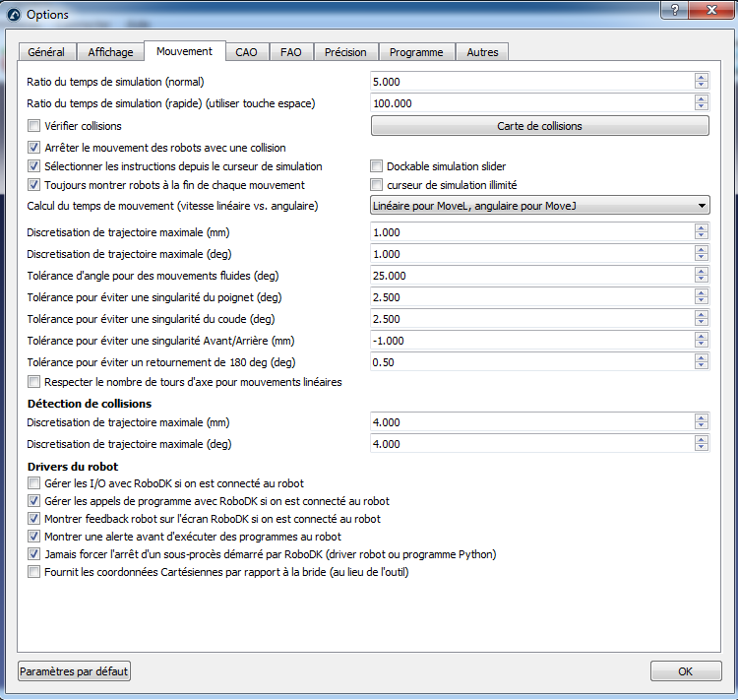The width and height of the screenshot is (738, 700).
Task: Decrease Avant/Arrière tolerance with down arrow
Action: point(702,345)
